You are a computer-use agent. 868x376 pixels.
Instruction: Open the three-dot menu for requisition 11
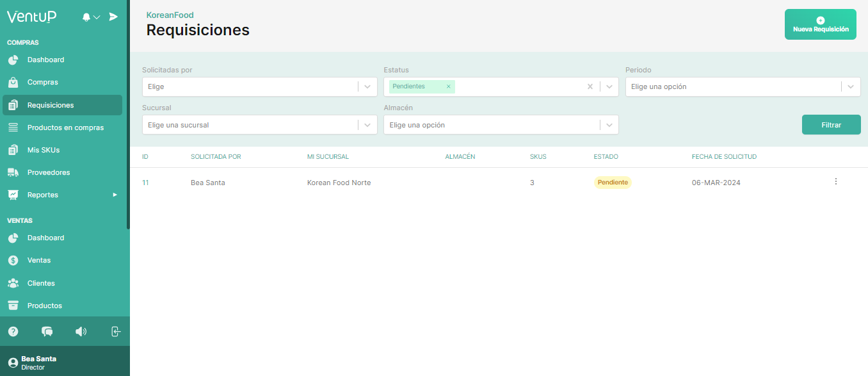point(835,182)
